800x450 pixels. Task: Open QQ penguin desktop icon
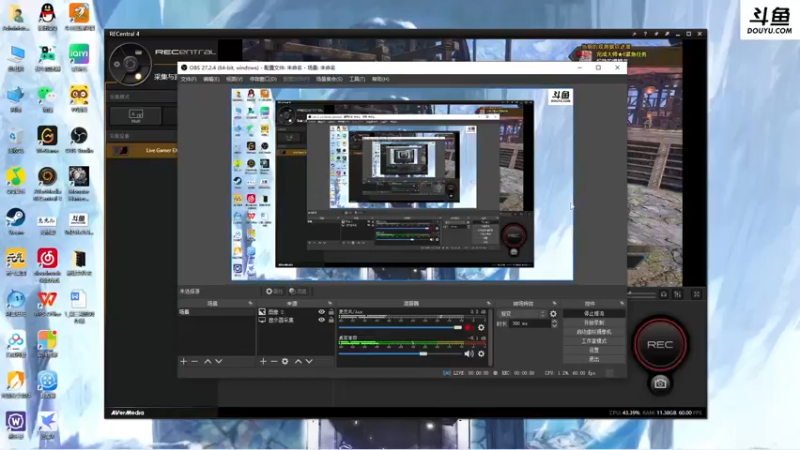[x=47, y=16]
